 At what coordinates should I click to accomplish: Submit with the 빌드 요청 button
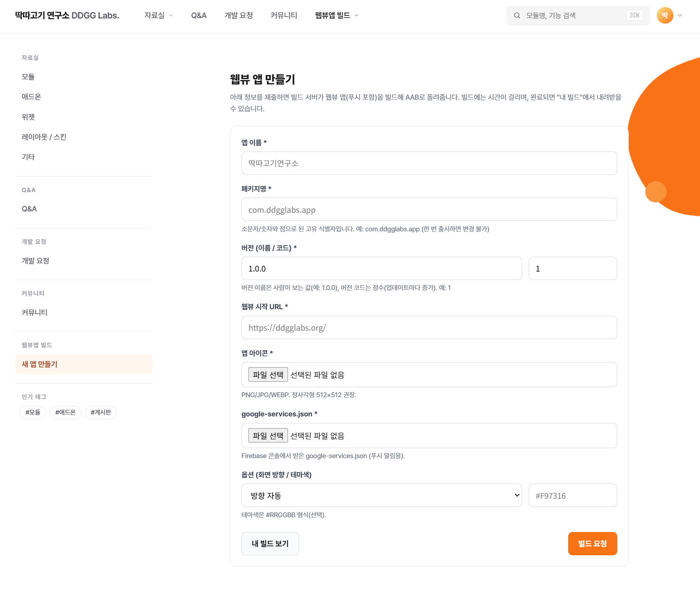pyautogui.click(x=593, y=543)
